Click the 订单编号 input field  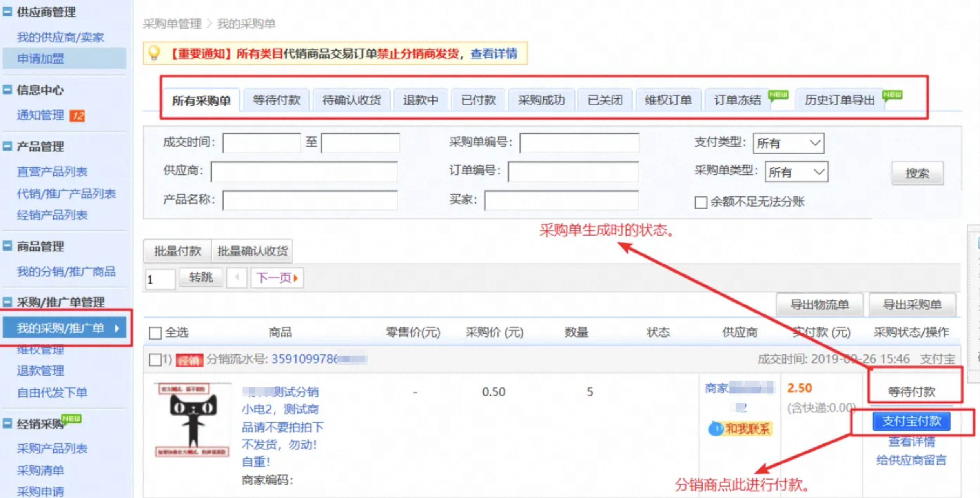click(x=573, y=171)
